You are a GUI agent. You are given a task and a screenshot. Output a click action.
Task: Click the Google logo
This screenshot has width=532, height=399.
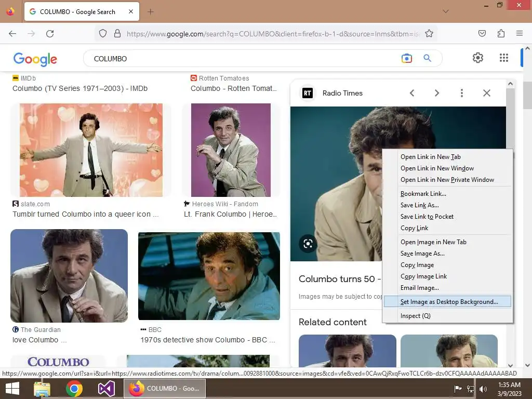click(35, 59)
